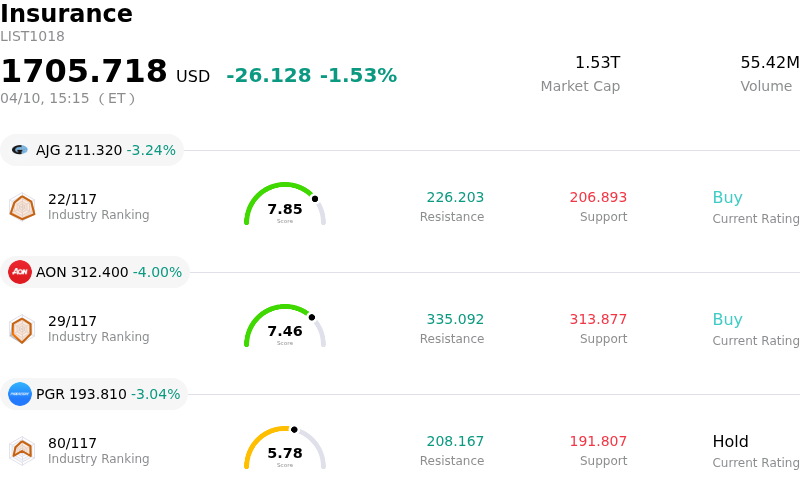Click the Buy rating for AON

[727, 320]
